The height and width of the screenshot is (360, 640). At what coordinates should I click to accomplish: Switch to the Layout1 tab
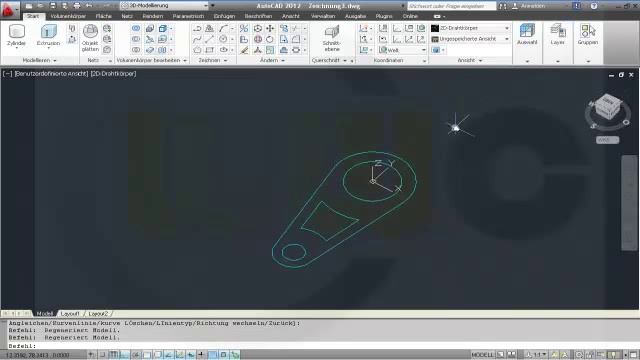(70, 313)
